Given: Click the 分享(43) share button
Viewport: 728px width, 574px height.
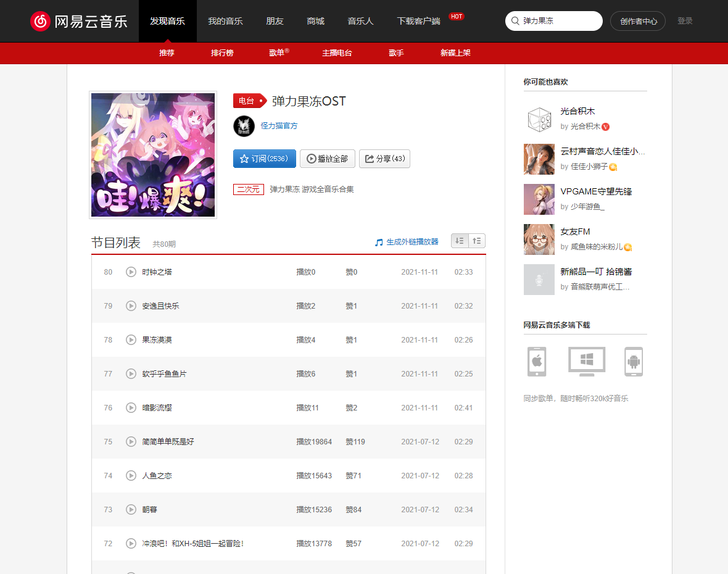Looking at the screenshot, I should coord(384,159).
